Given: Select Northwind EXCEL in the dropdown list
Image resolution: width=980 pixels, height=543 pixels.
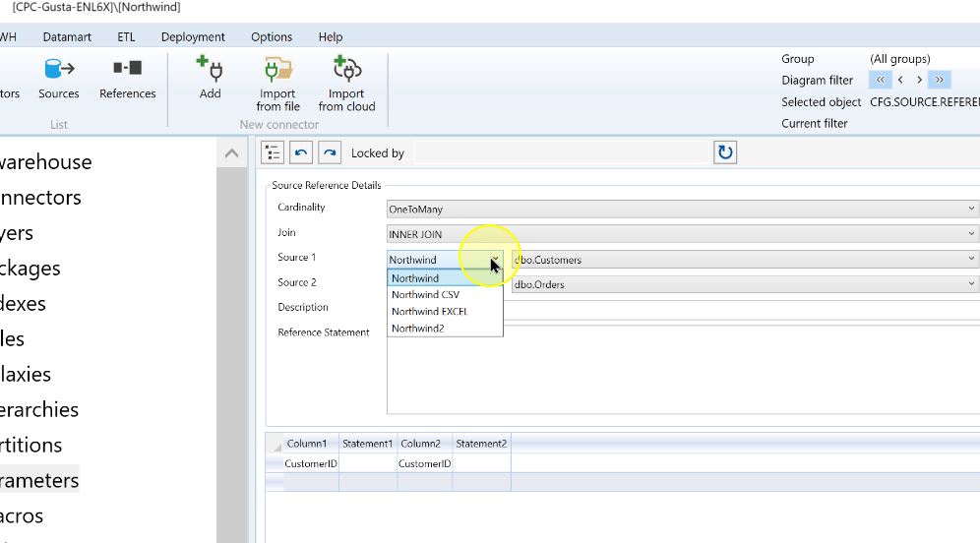Looking at the screenshot, I should coord(445,311).
